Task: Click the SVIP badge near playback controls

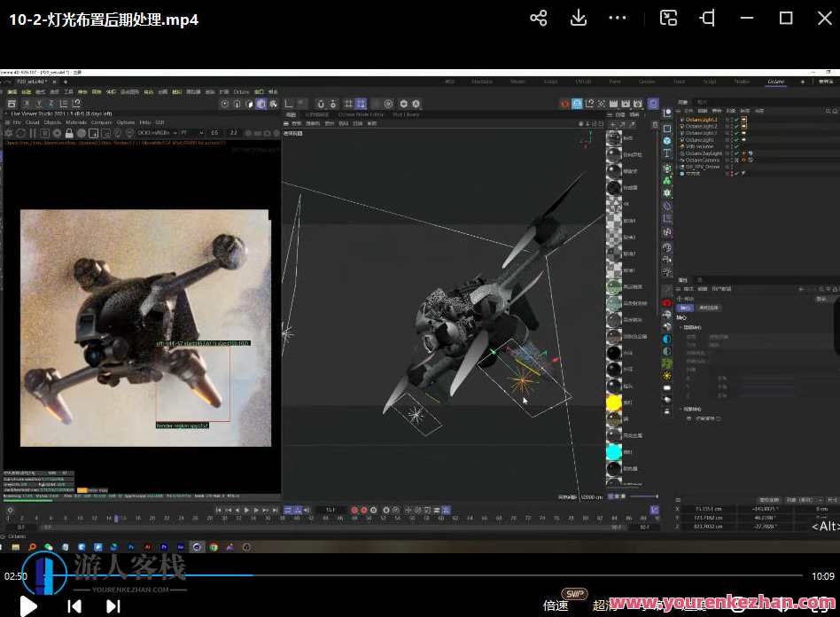Action: [x=573, y=593]
